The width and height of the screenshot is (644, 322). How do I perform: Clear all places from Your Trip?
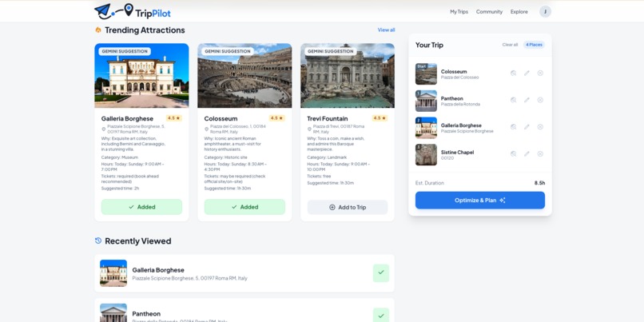pos(510,45)
